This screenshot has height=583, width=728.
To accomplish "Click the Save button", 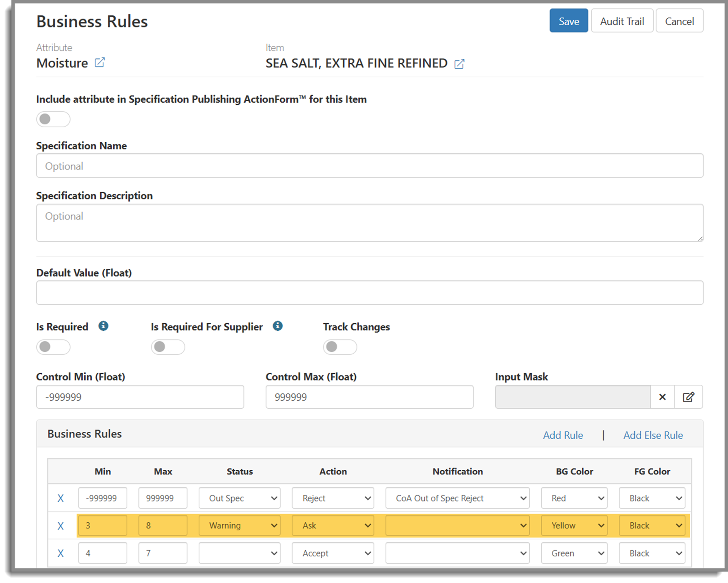I will coord(569,21).
